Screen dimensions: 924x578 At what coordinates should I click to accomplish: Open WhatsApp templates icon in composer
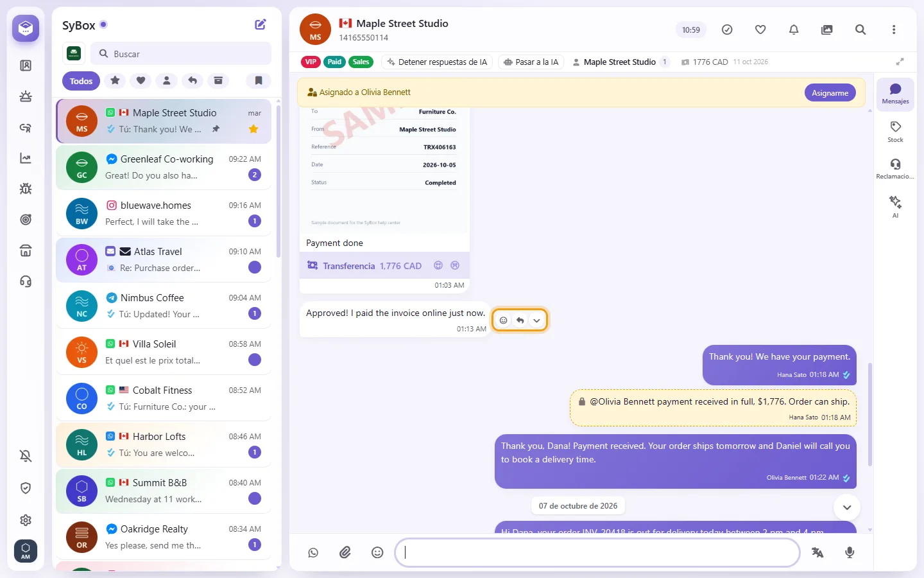point(313,552)
